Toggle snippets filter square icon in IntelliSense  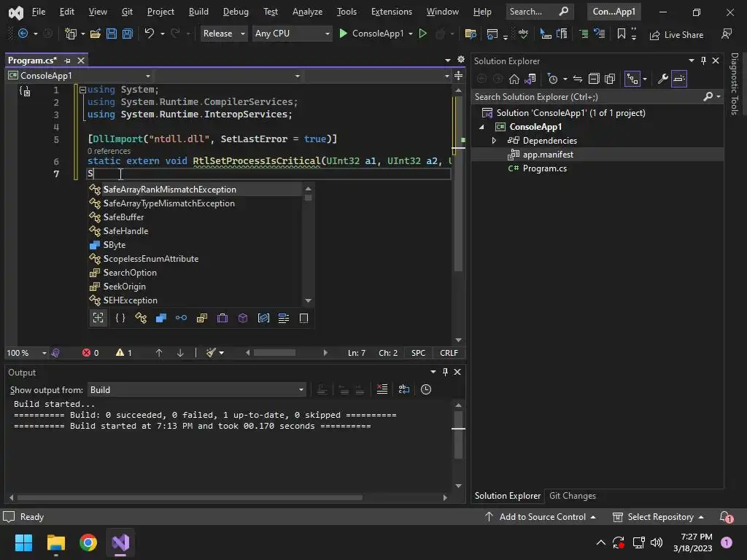pos(304,318)
